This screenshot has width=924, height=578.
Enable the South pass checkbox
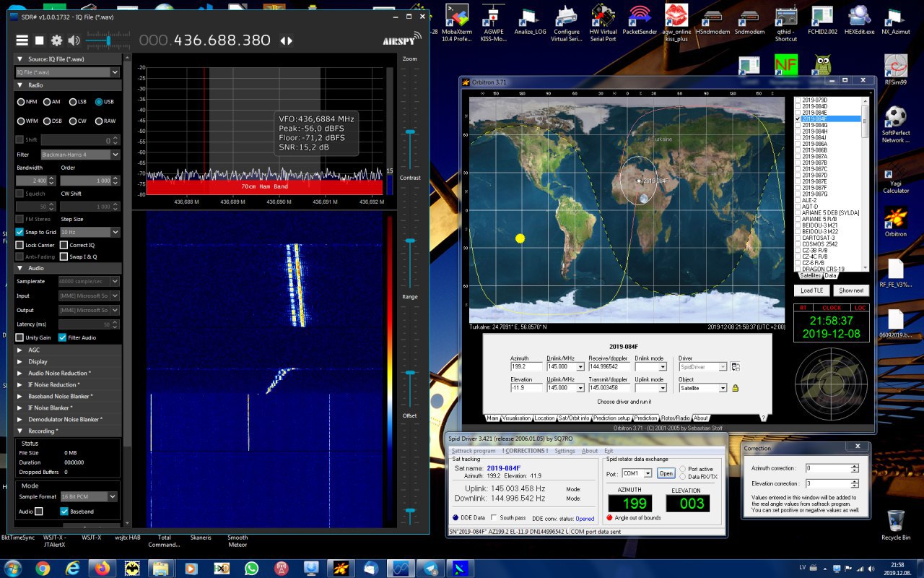(x=494, y=517)
